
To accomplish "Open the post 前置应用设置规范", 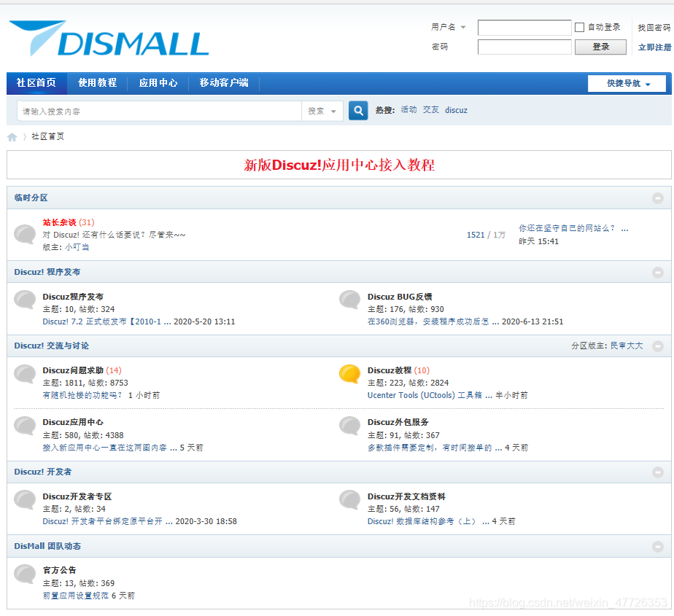I will (x=75, y=596).
